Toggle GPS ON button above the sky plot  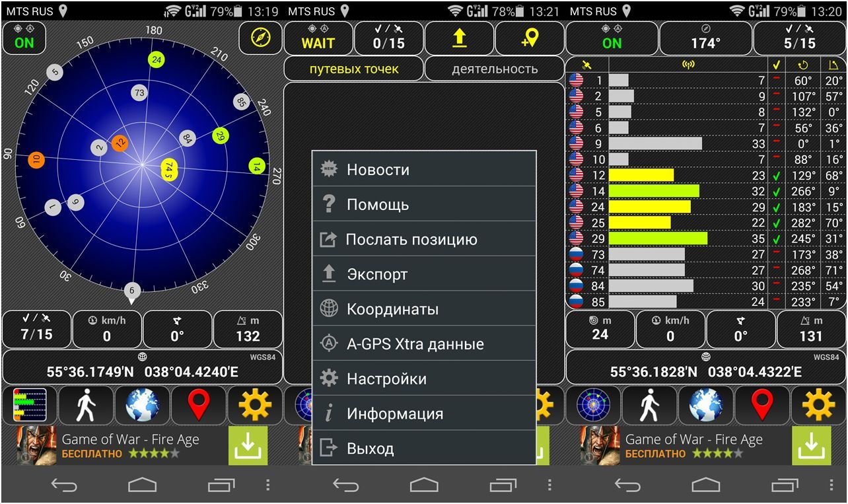(x=24, y=38)
